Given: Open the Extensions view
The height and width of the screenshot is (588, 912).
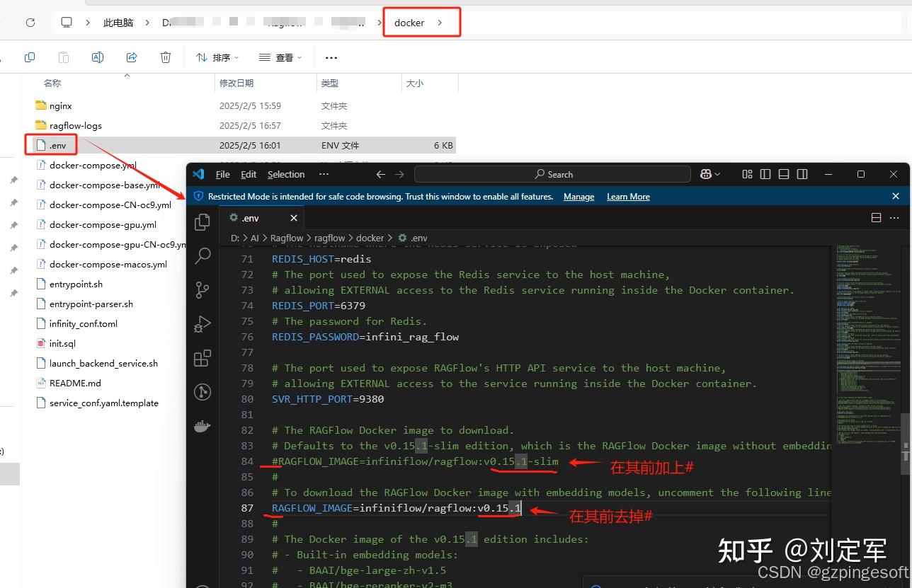Looking at the screenshot, I should [203, 358].
